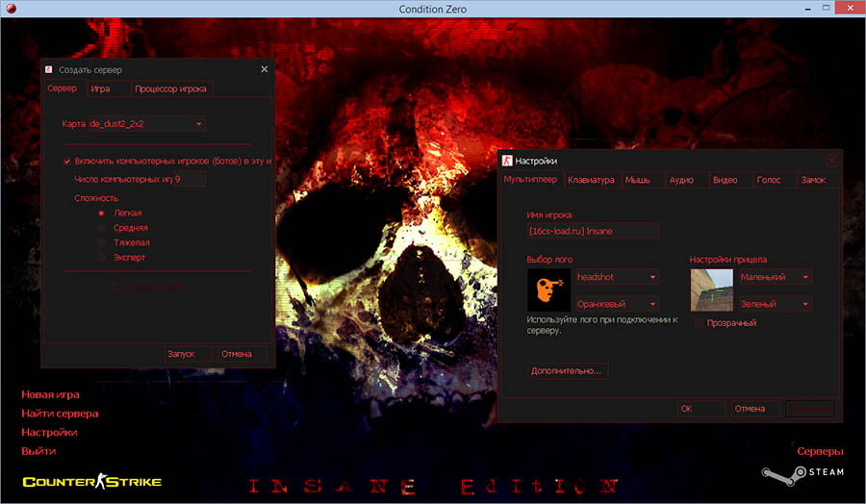Image resolution: width=866 pixels, height=504 pixels.
Task: Open the headshot logo dropdown
Action: tap(618, 277)
